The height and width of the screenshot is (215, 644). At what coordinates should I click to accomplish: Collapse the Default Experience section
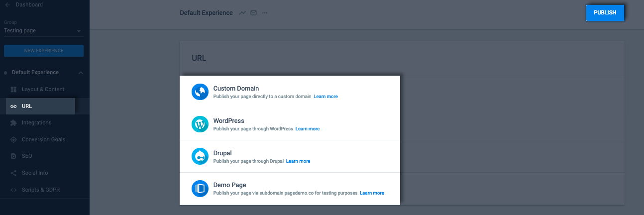[81, 73]
